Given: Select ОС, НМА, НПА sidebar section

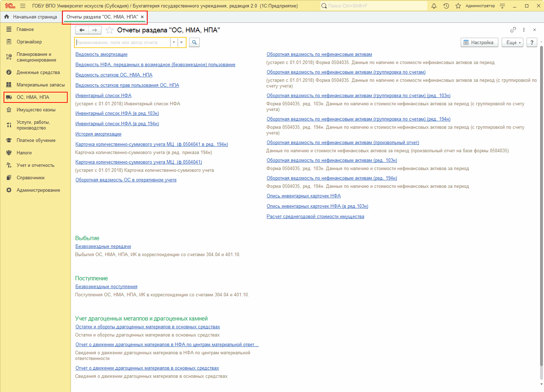Looking at the screenshot, I should [x=36, y=97].
